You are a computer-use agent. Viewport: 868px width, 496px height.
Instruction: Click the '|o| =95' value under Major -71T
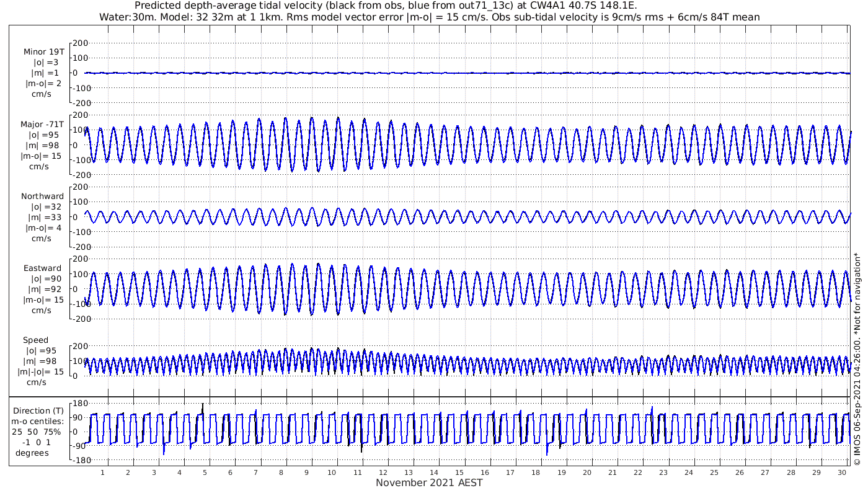pos(43,135)
